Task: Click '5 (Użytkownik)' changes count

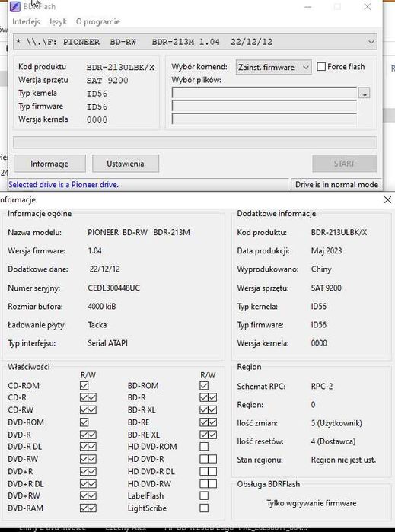Action: [336, 423]
